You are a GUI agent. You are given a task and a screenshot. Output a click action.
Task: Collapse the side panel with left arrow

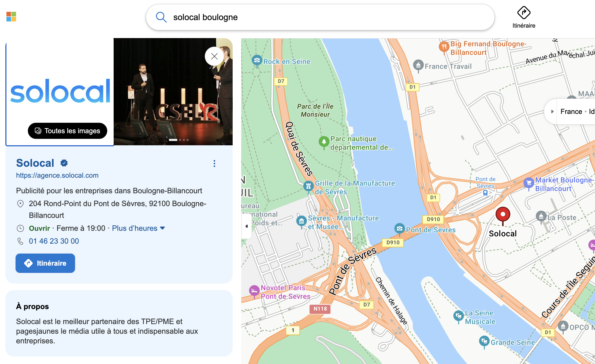point(246,226)
